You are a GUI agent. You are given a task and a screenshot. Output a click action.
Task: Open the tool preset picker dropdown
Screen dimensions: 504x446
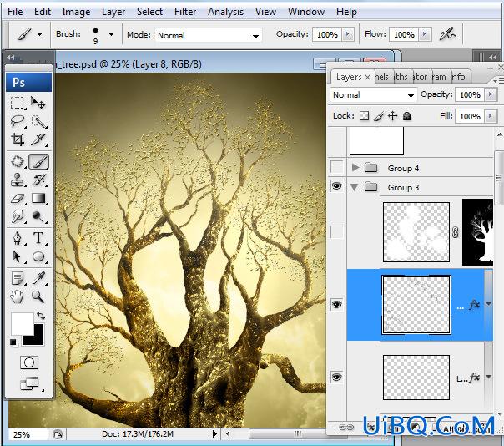tap(39, 34)
